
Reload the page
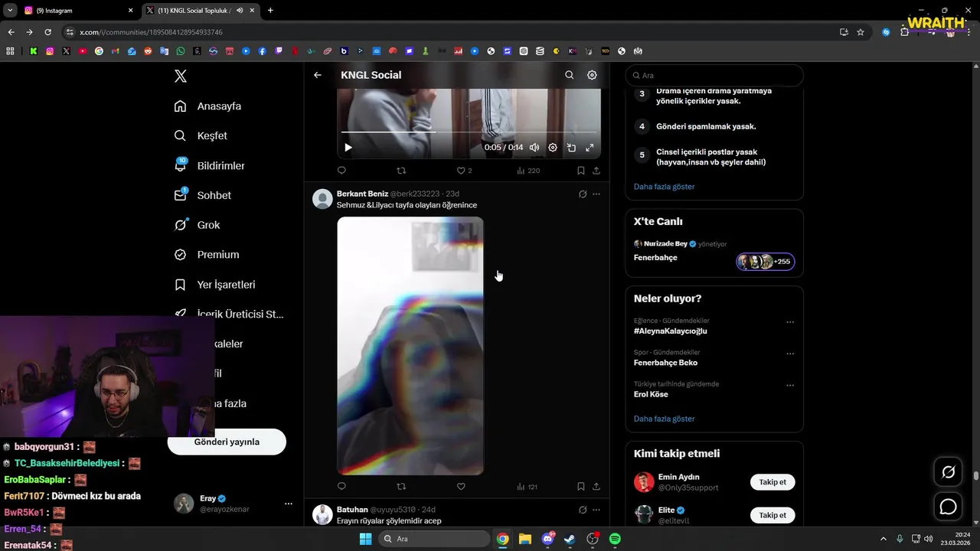pos(47,32)
